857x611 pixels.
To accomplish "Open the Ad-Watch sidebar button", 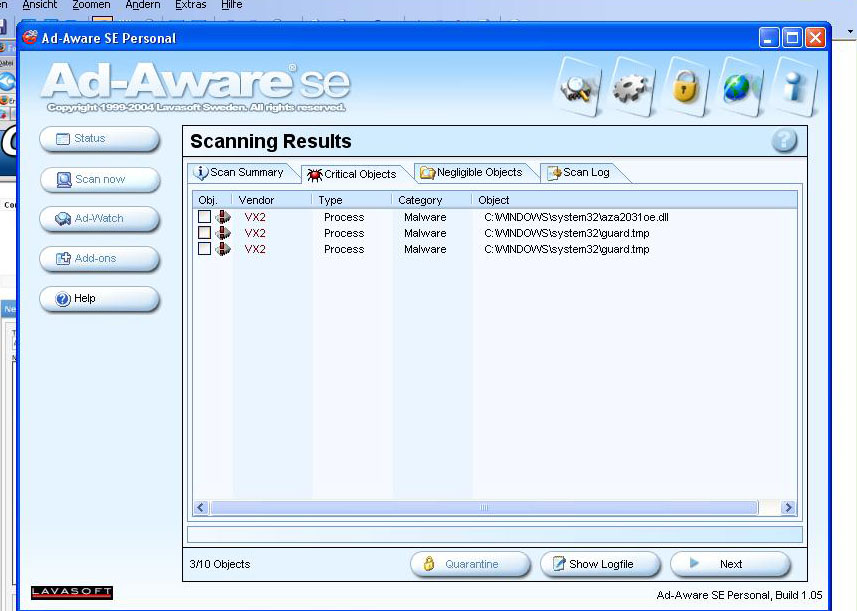I will (x=99, y=219).
